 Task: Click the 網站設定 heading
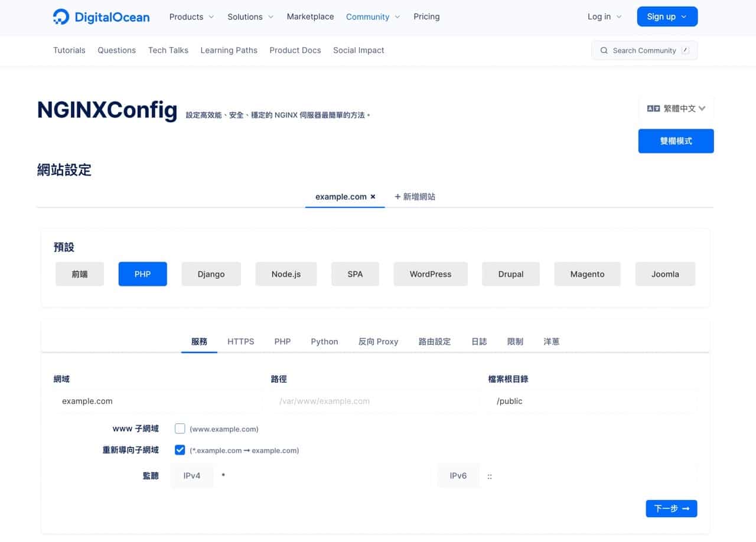coord(64,170)
